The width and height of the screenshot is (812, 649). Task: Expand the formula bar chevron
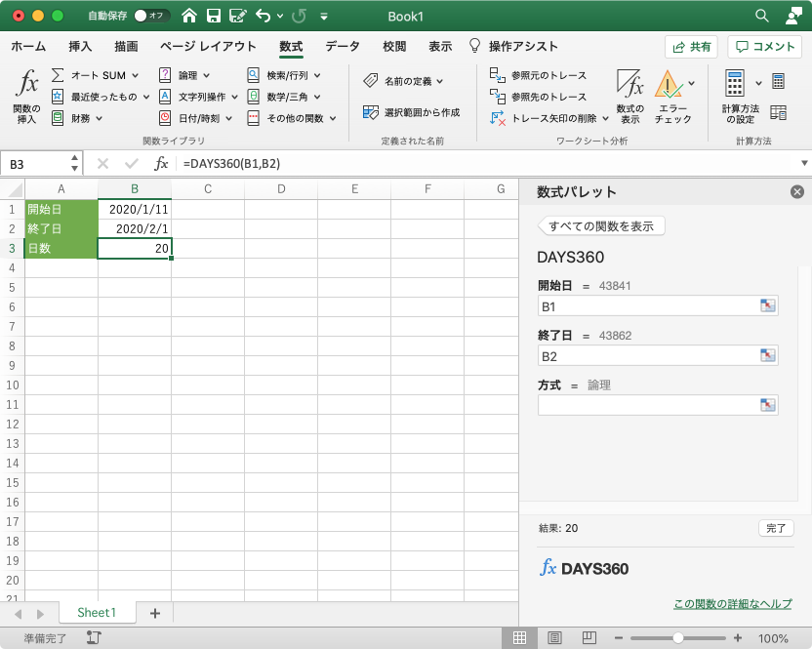pyautogui.click(x=804, y=163)
